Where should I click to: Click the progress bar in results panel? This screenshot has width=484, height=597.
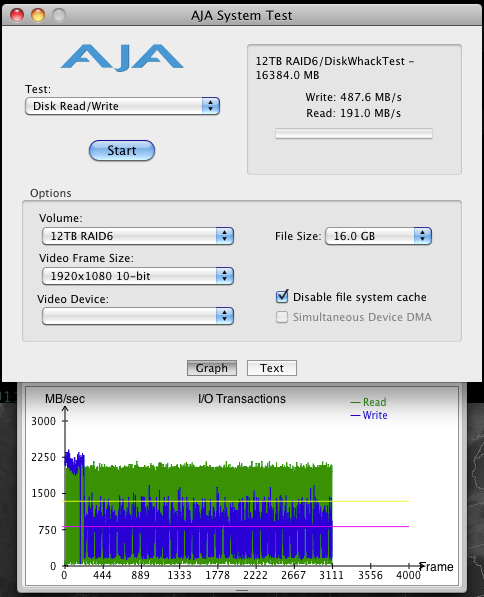click(x=354, y=134)
